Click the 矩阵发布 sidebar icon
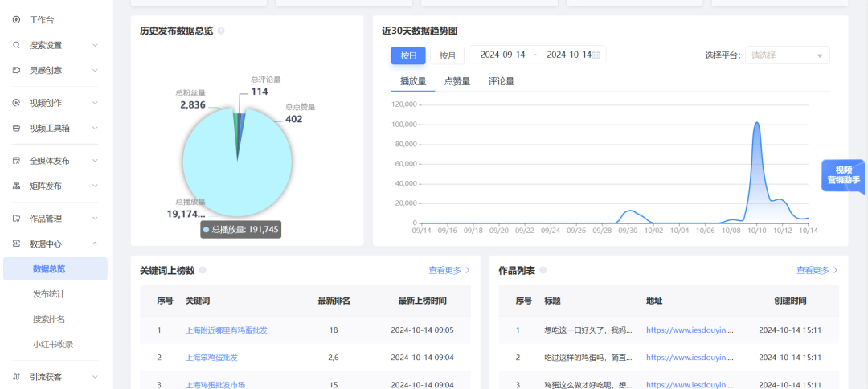Screen dimensions: 868x389 click(x=16, y=186)
